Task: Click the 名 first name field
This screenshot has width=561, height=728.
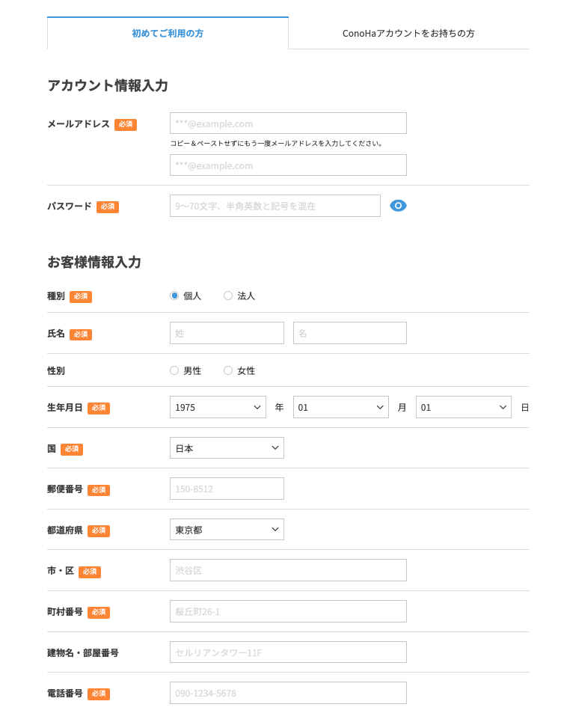Action: coord(349,333)
